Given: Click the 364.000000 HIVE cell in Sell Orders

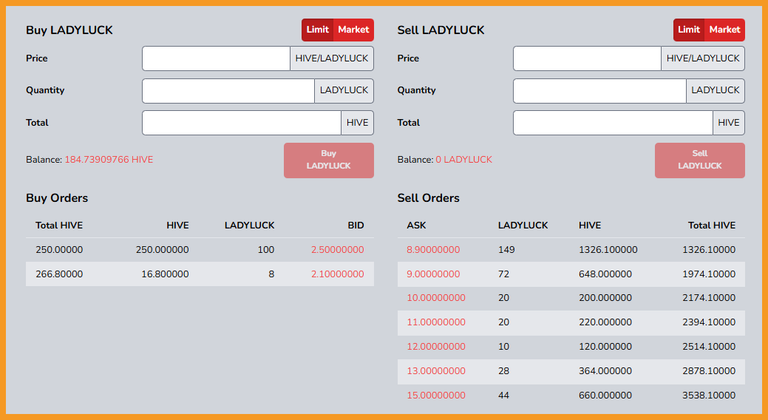Looking at the screenshot, I should tap(605, 371).
